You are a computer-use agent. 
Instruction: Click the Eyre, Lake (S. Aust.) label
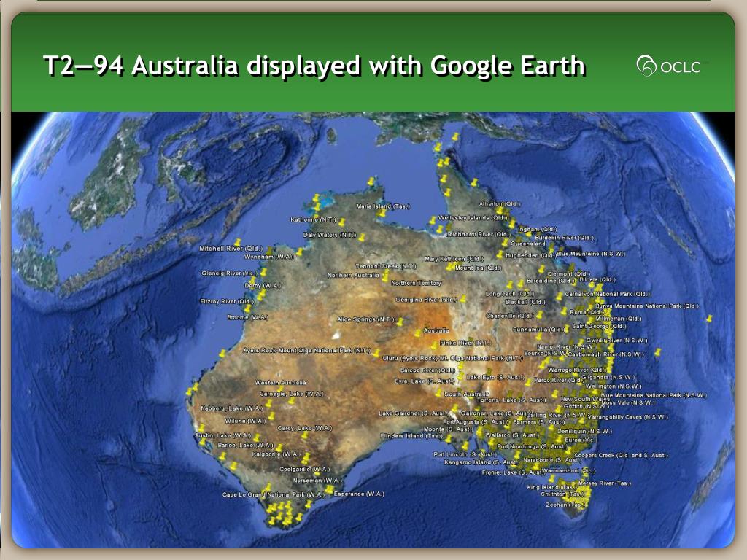click(x=425, y=381)
